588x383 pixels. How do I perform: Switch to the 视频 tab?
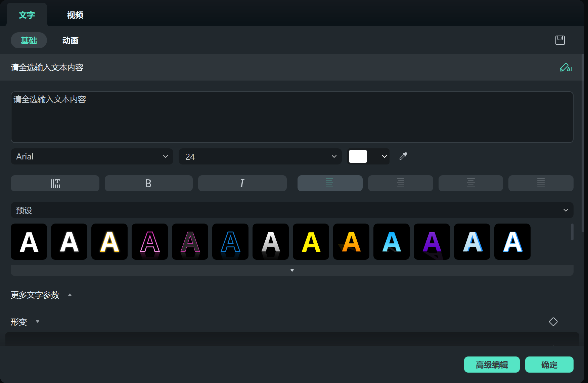tap(75, 15)
